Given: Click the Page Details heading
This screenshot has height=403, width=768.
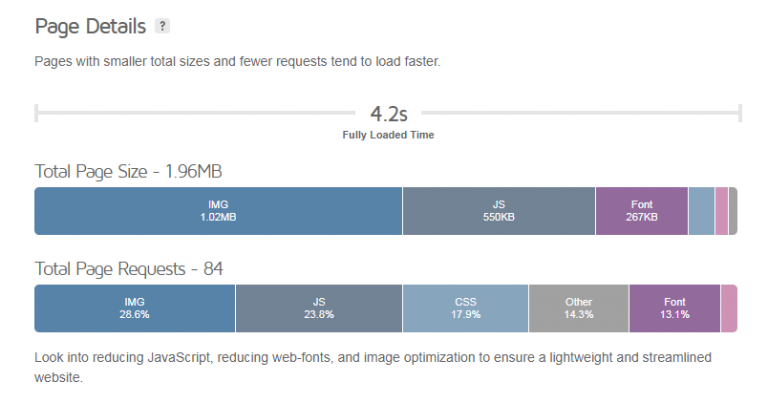Looking at the screenshot, I should pos(90,26).
